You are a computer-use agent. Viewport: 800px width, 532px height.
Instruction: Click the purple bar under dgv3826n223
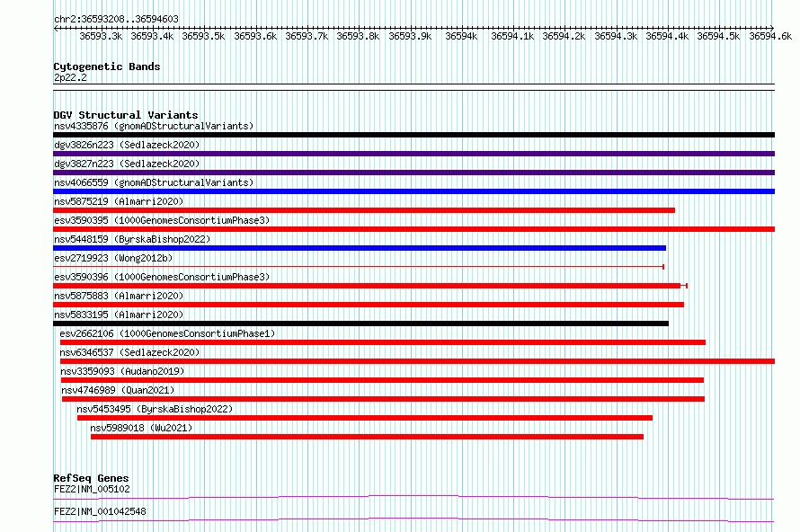click(x=413, y=154)
